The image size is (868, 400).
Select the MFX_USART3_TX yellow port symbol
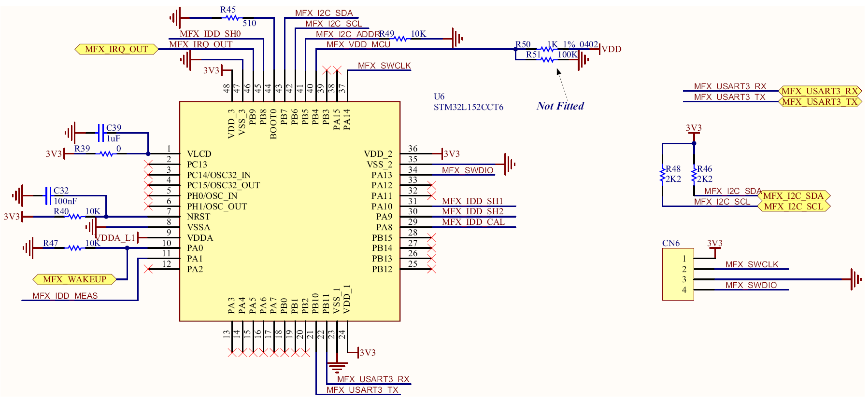(x=820, y=102)
